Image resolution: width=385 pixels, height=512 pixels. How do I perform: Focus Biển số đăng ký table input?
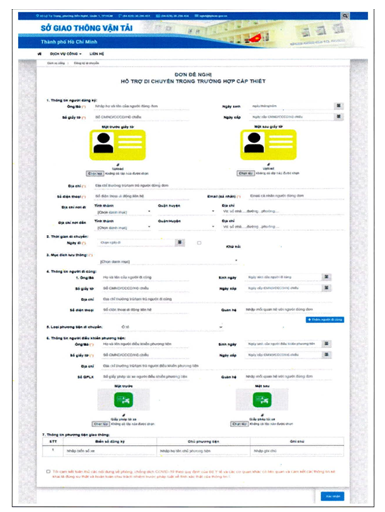pos(110,451)
